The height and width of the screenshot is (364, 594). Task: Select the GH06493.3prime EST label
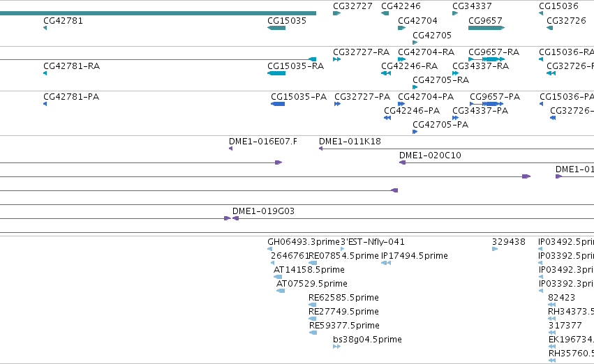click(304, 242)
